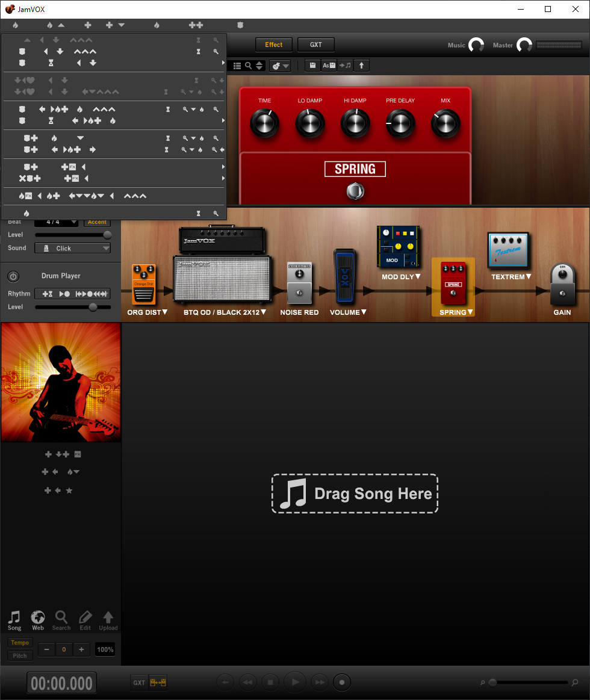Open the ORG DIST dropdown arrow
Image resolution: width=590 pixels, height=700 pixels.
[165, 312]
